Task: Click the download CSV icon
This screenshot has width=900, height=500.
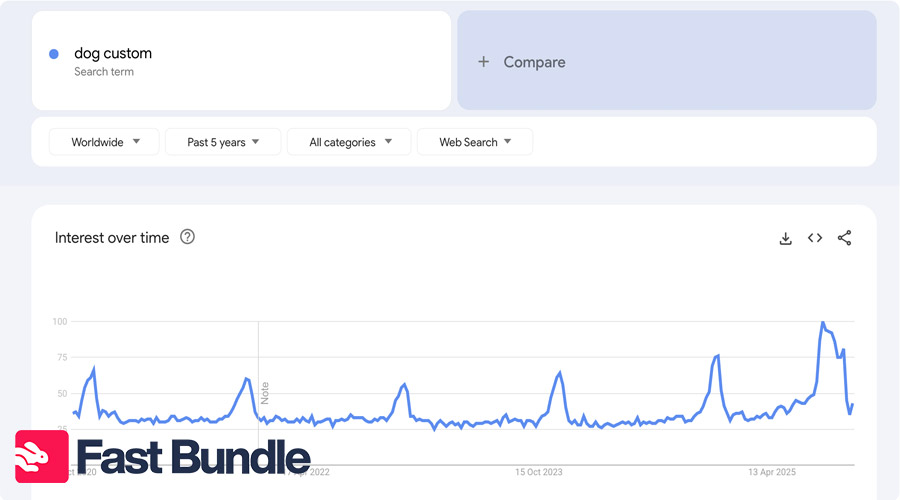Action: 786,238
